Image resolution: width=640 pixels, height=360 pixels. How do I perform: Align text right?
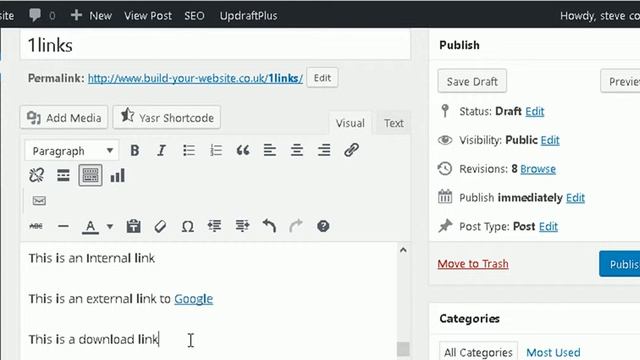(x=324, y=151)
